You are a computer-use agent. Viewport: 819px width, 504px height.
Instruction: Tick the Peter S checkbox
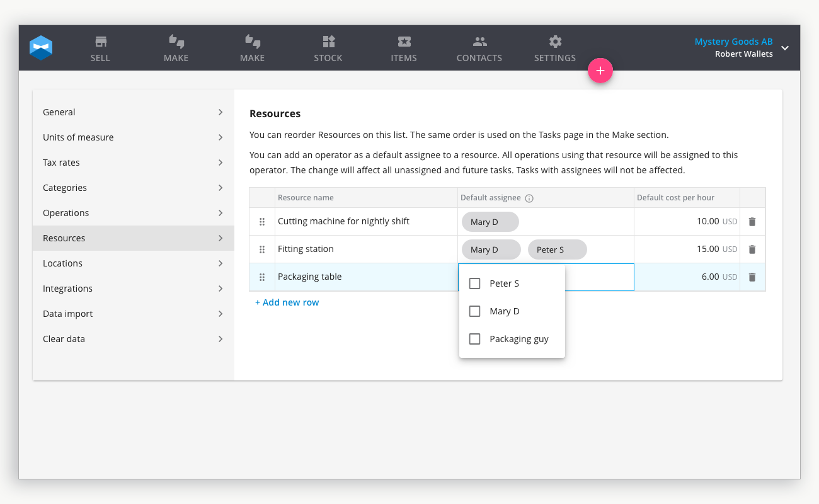pos(475,283)
